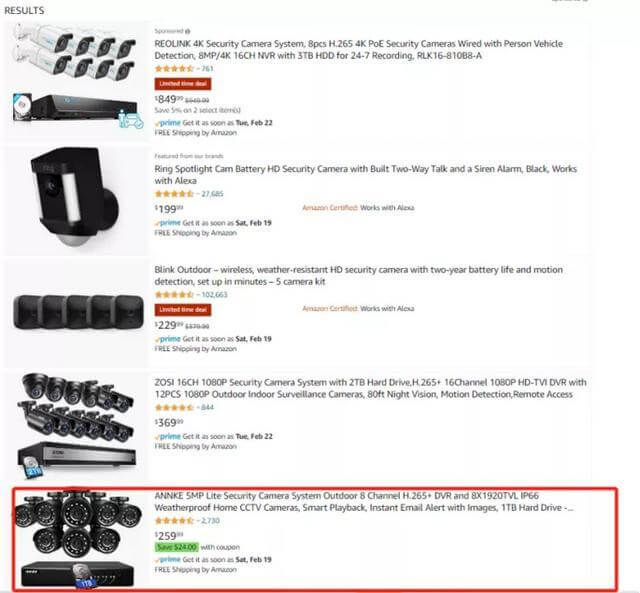Click the star rating icons for Blink Outdoor

coord(174,295)
